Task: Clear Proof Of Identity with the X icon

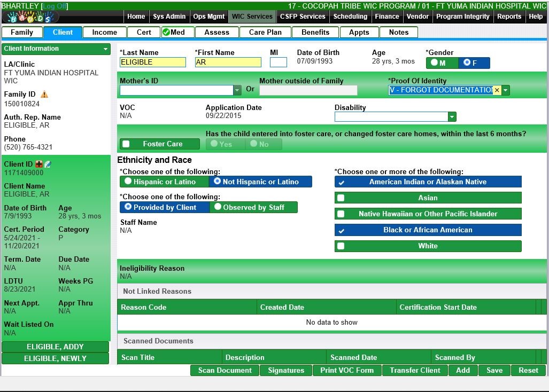Action: tap(497, 90)
